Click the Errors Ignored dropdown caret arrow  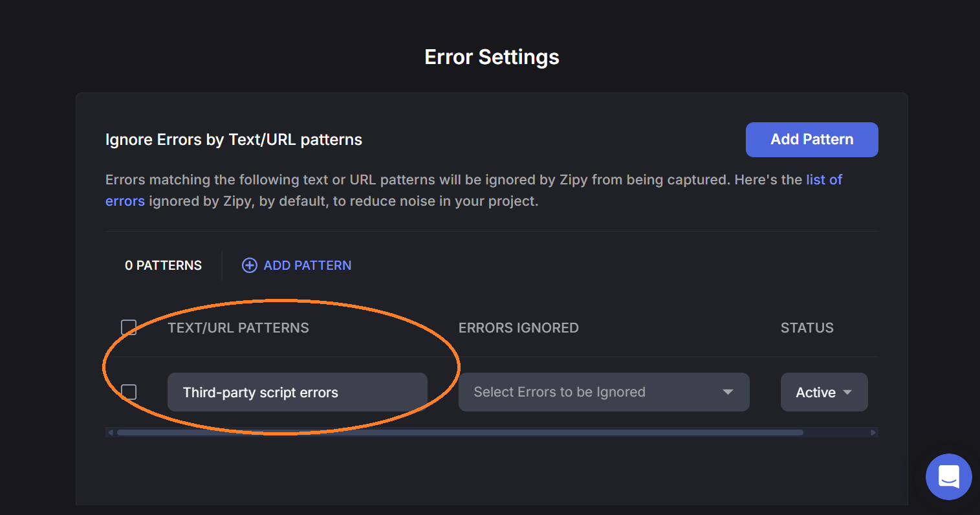[728, 392]
